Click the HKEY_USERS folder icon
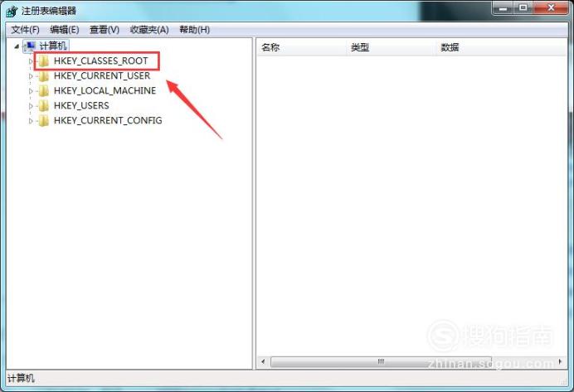Image resolution: width=574 pixels, height=392 pixels. point(44,106)
